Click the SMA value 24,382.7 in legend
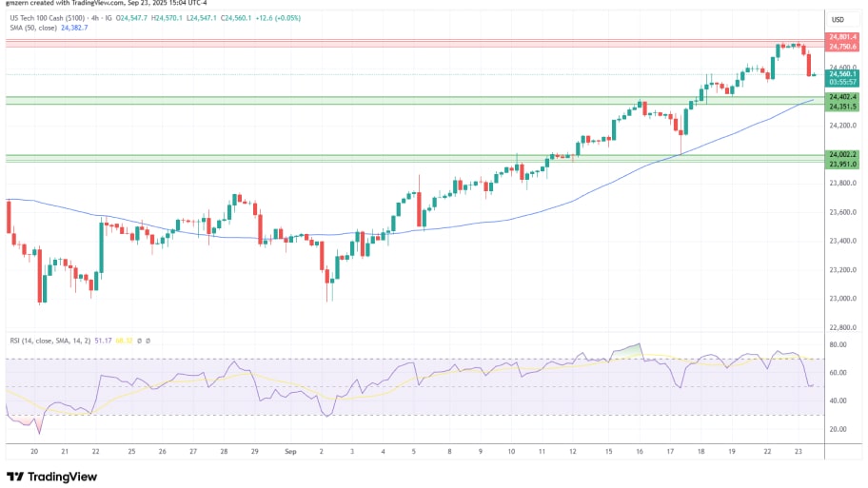The height and width of the screenshot is (488, 868). pos(74,29)
